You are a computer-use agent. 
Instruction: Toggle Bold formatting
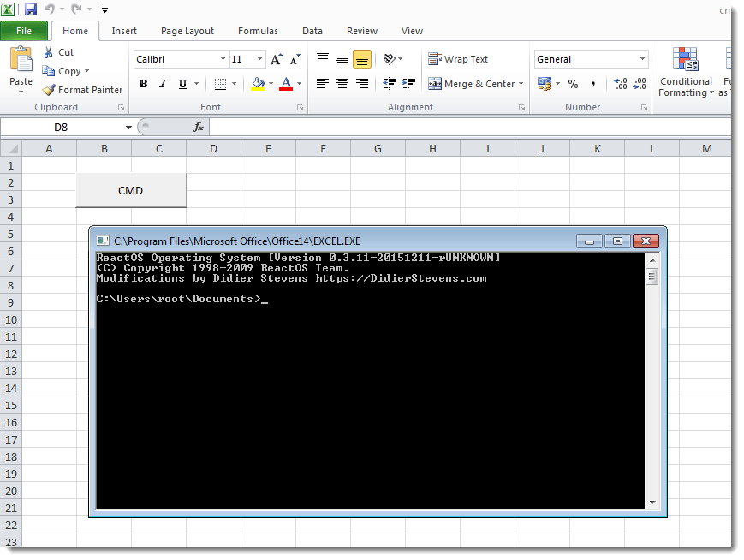[x=143, y=84]
